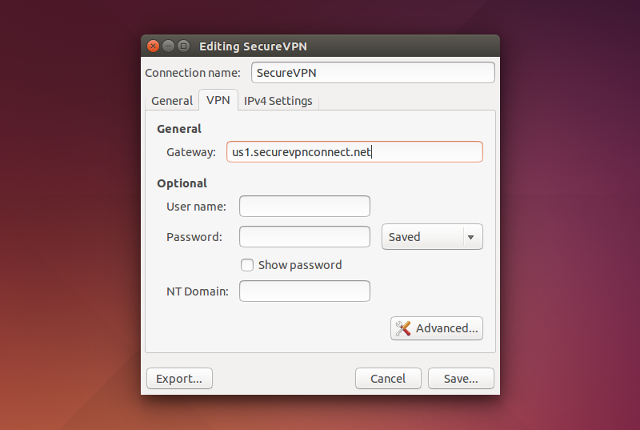Open the IPv4 Settings tab
The width and height of the screenshot is (640, 430).
[278, 101]
